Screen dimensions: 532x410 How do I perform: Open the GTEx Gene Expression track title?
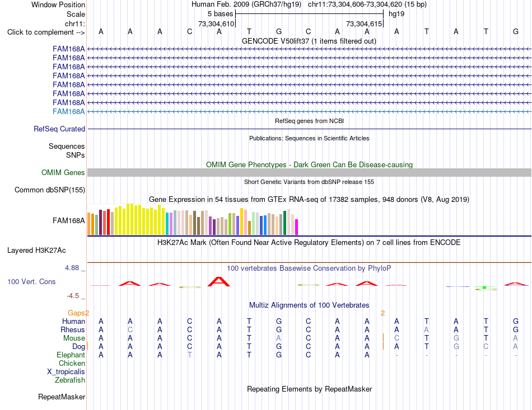pos(309,199)
